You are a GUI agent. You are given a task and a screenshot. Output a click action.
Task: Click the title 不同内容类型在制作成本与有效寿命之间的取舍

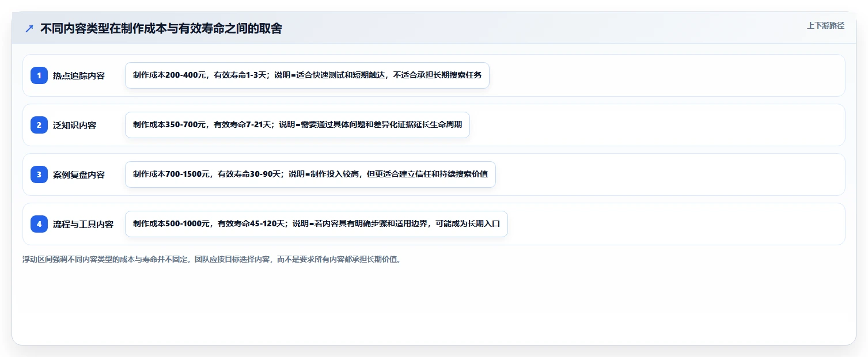161,28
